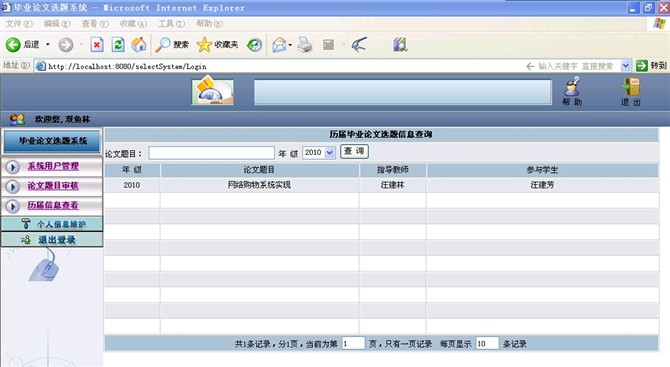Click the bird-shaped messenger icon
The width and height of the screenshot is (670, 367).
coord(359,44)
